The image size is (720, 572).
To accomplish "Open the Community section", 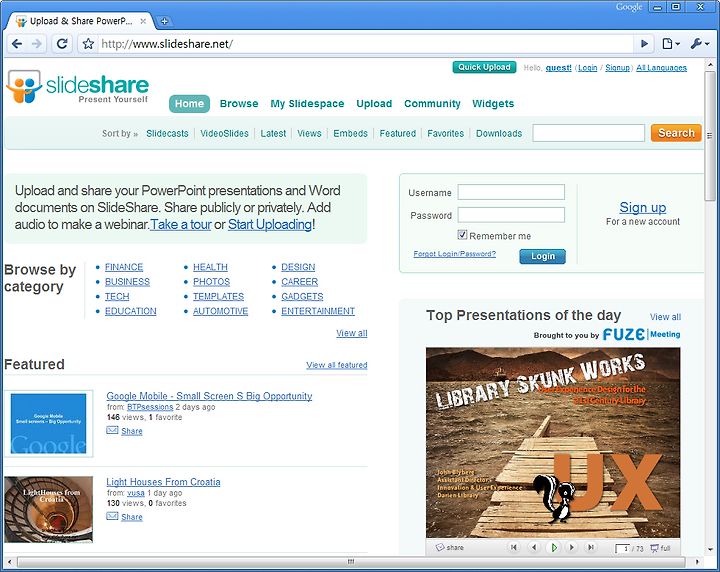I will coord(432,104).
